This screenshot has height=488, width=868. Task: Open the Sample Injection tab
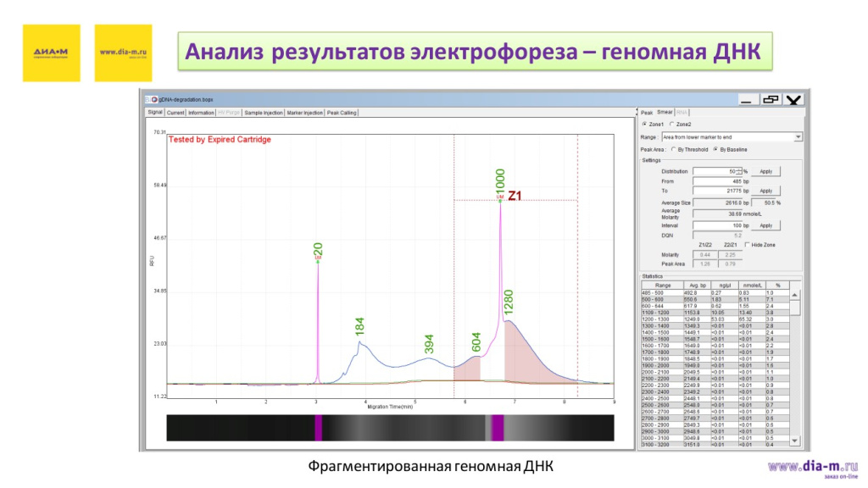click(264, 111)
